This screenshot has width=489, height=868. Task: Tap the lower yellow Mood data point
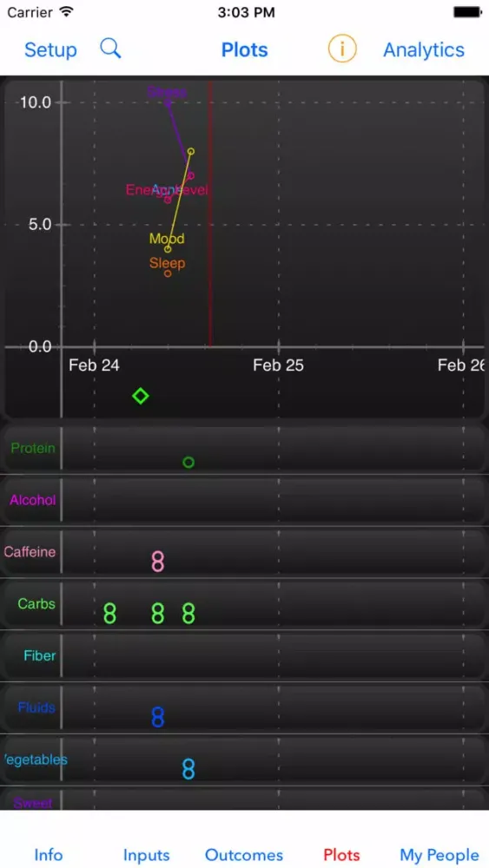(x=168, y=249)
